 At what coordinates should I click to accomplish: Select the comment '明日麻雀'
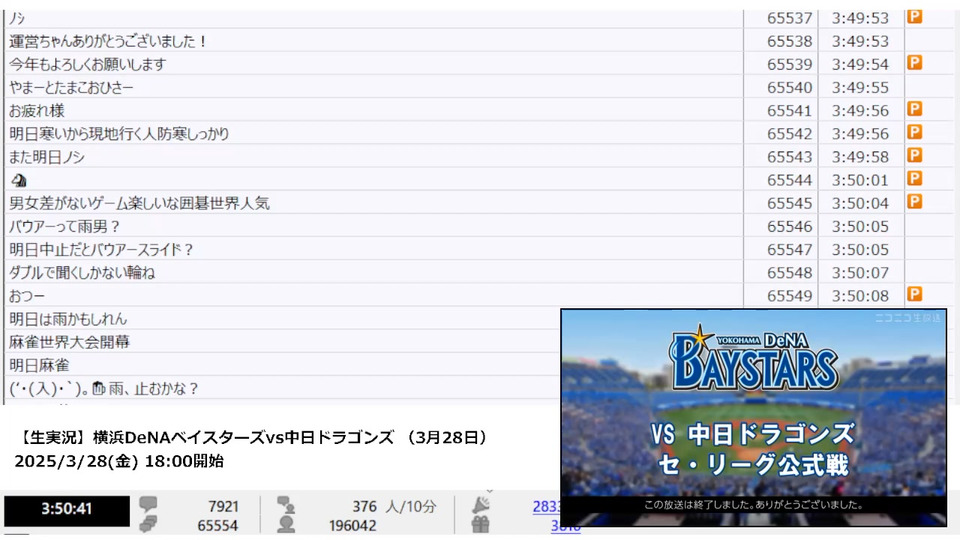click(x=39, y=366)
